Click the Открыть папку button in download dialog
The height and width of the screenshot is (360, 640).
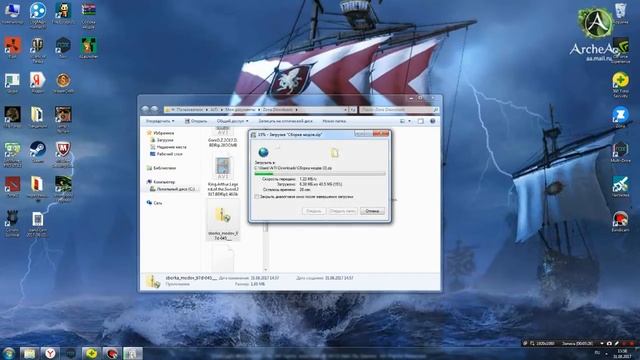click(x=342, y=211)
